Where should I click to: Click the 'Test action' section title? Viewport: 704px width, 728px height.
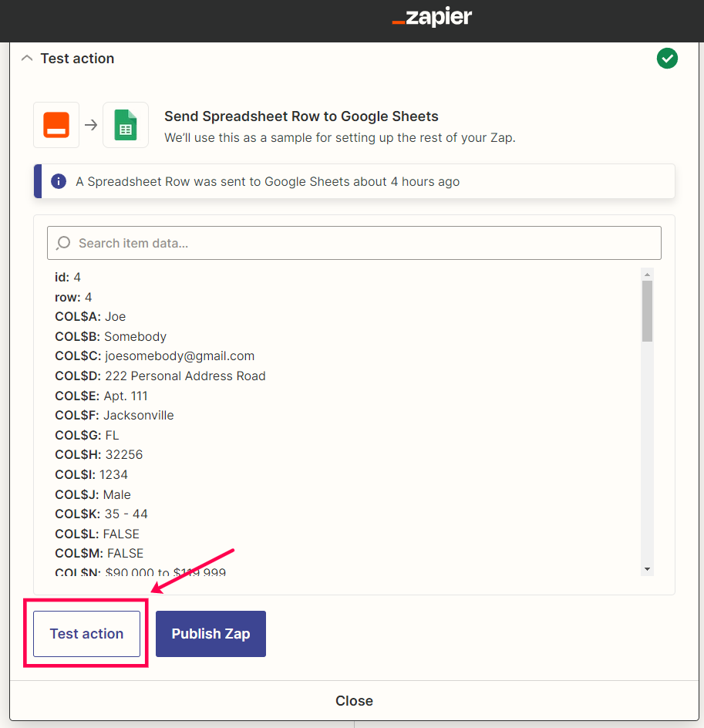click(77, 59)
